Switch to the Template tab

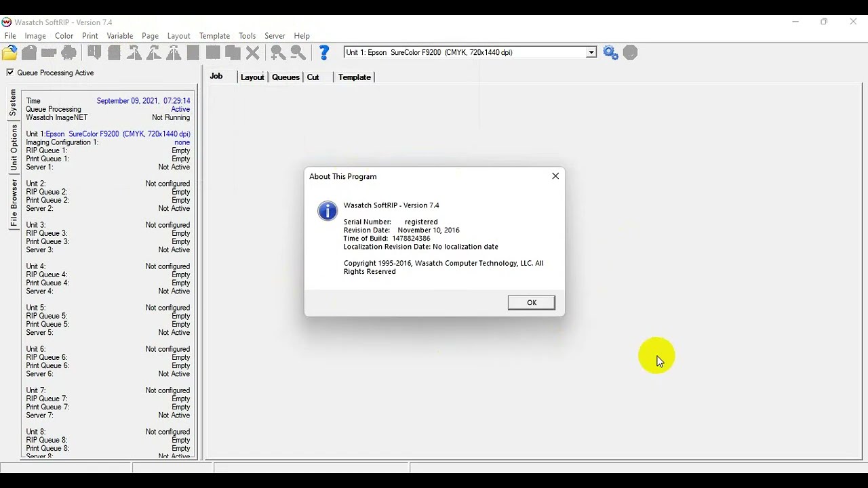(x=355, y=77)
